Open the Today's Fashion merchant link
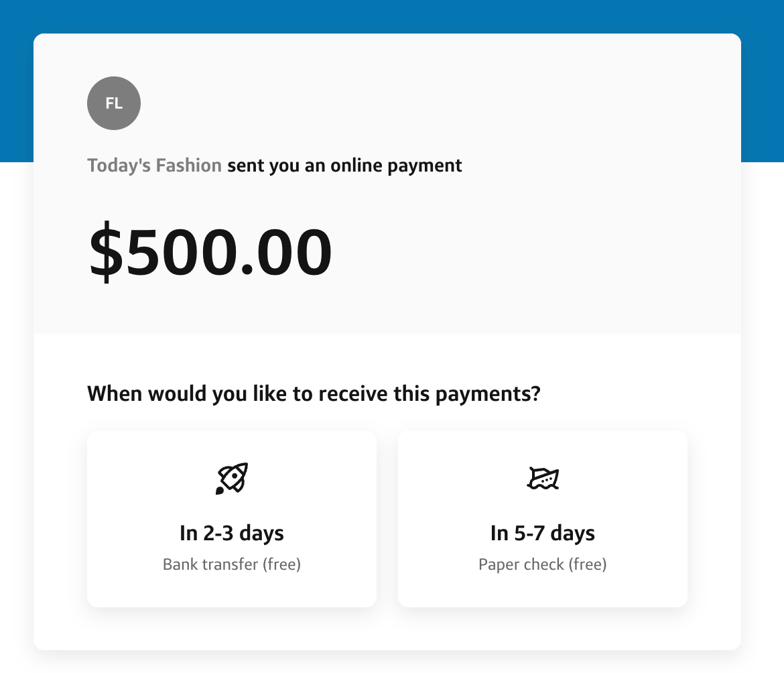 (153, 165)
